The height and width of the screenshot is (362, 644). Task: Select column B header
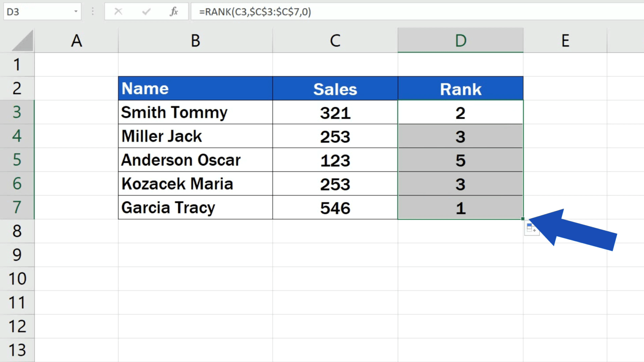pos(195,40)
